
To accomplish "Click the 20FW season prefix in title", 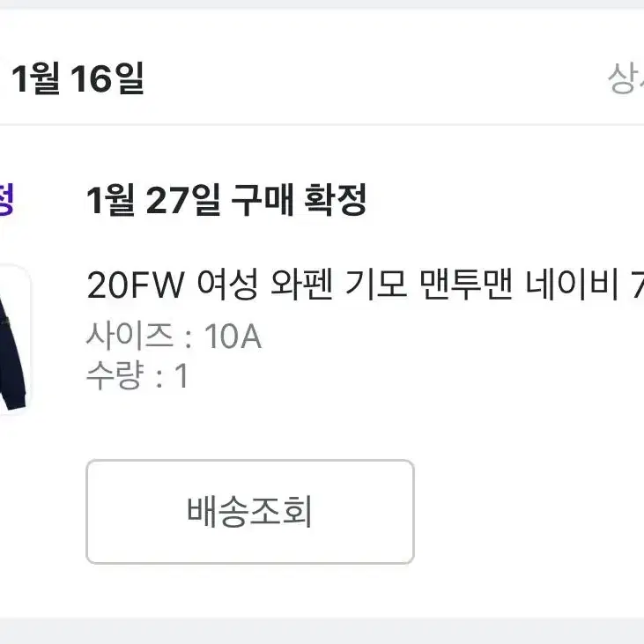I will pos(135,285).
